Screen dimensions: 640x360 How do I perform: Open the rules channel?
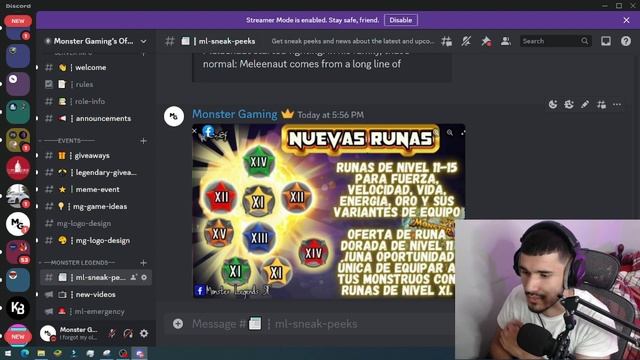point(96,84)
